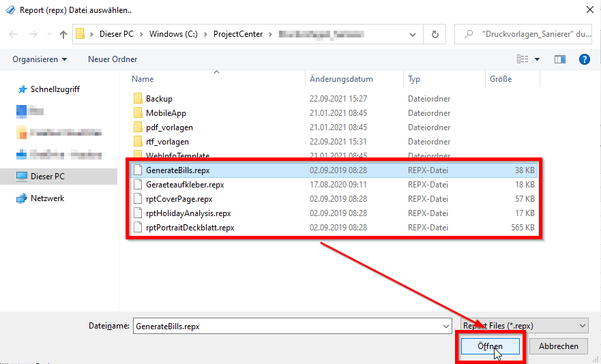Open the Report Files type dropdown
Image resolution: width=601 pixels, height=364 pixels.
524,326
